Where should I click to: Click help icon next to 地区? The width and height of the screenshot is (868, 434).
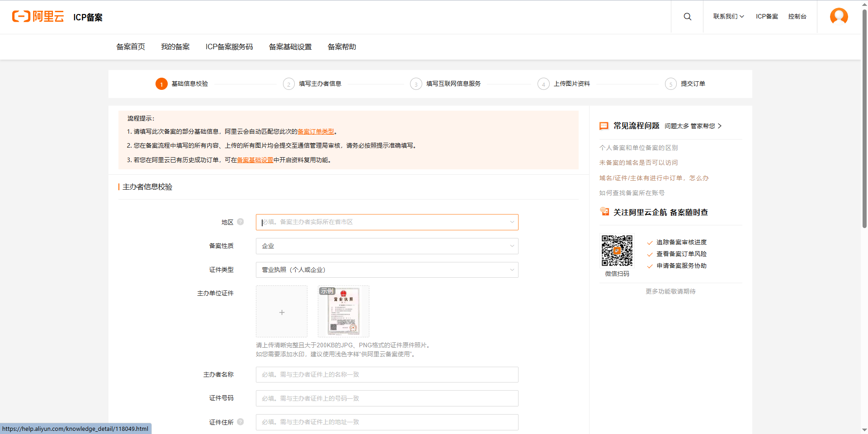(241, 222)
